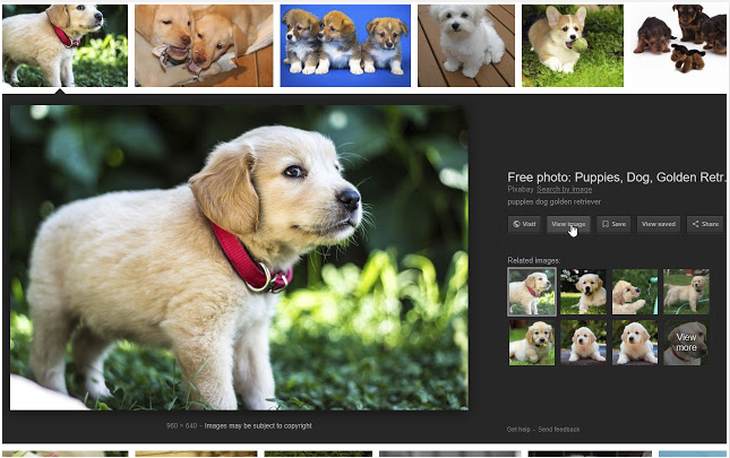Image resolution: width=730 pixels, height=458 pixels.
Task: Select the top-left selected puppy result thumbnail
Action: 65,45
